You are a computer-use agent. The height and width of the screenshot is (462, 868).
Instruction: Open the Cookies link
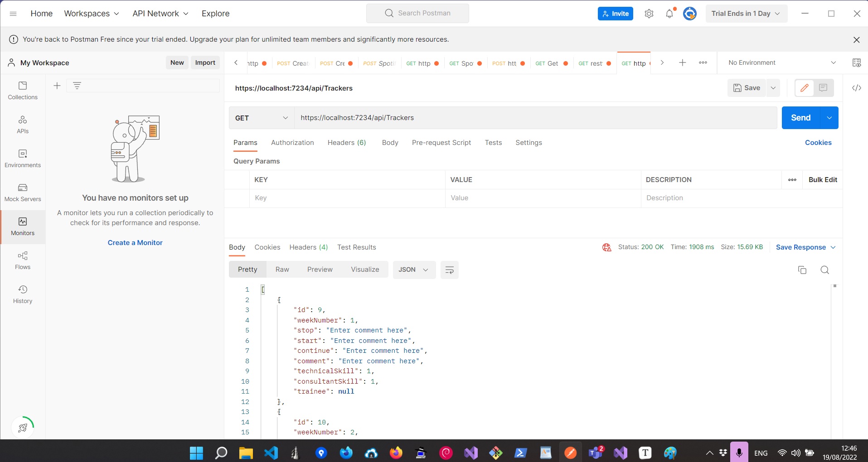818,143
